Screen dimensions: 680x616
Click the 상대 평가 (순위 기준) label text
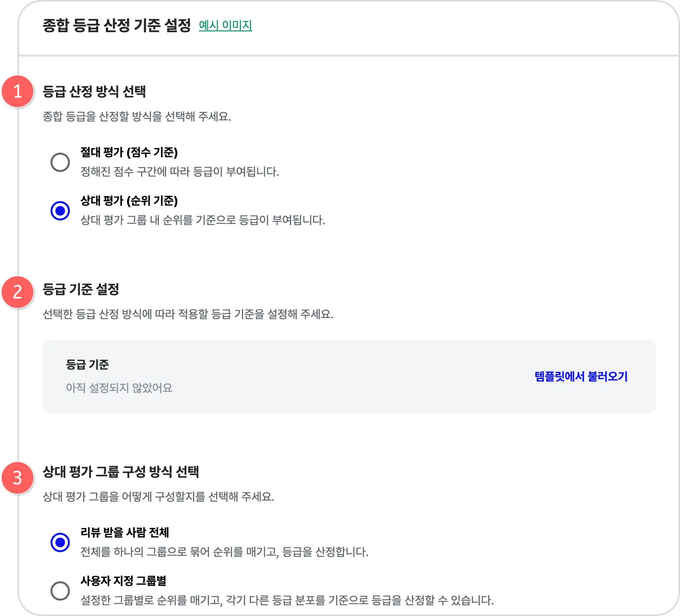(129, 200)
